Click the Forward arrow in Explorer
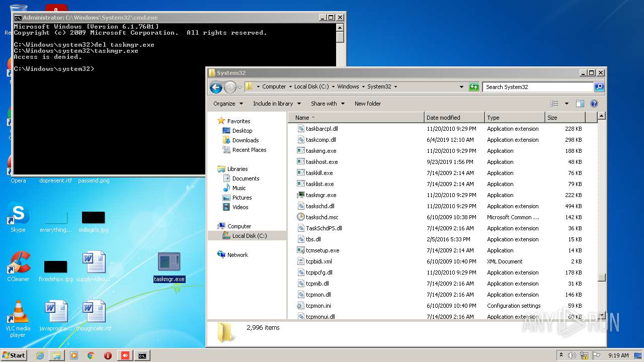644x362 pixels. tap(230, 87)
